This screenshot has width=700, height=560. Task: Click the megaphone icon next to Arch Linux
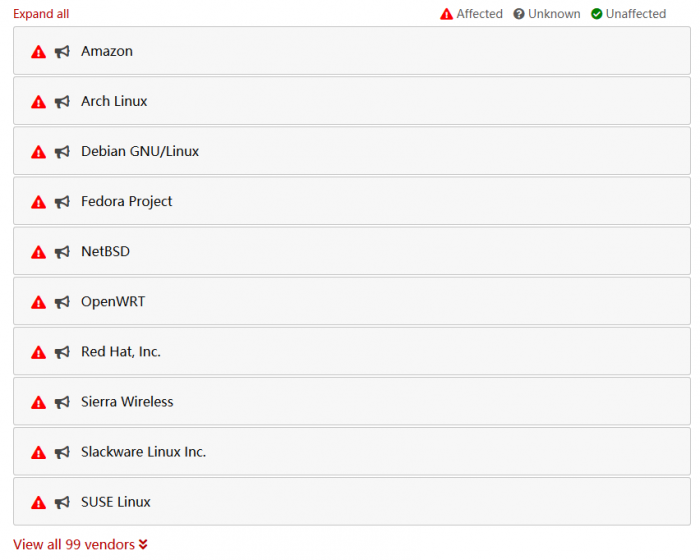62,102
